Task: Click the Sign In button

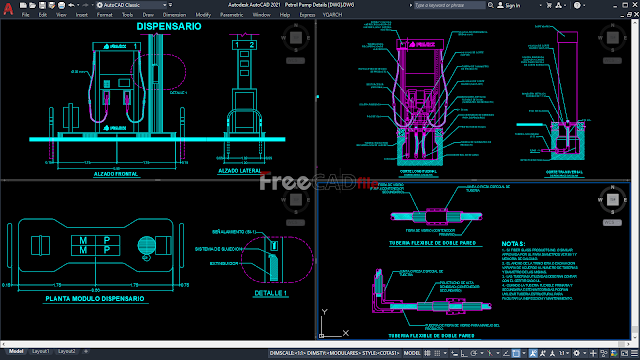Action: pos(509,5)
